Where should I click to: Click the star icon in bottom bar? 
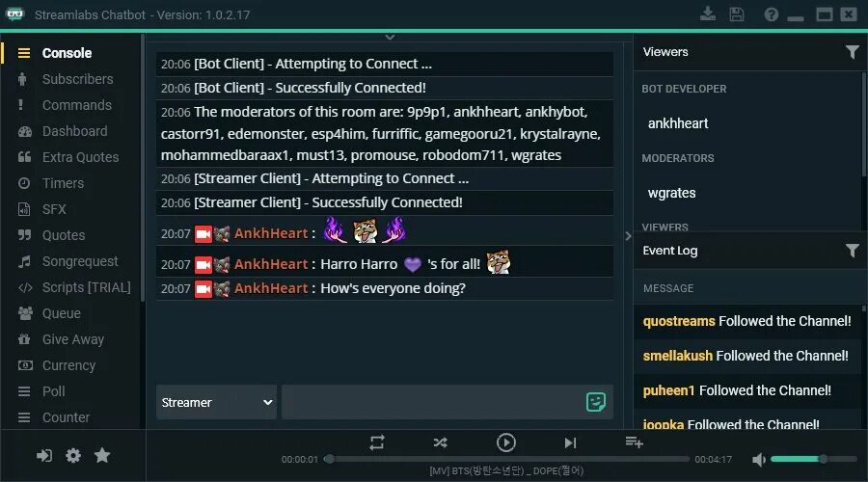point(102,455)
